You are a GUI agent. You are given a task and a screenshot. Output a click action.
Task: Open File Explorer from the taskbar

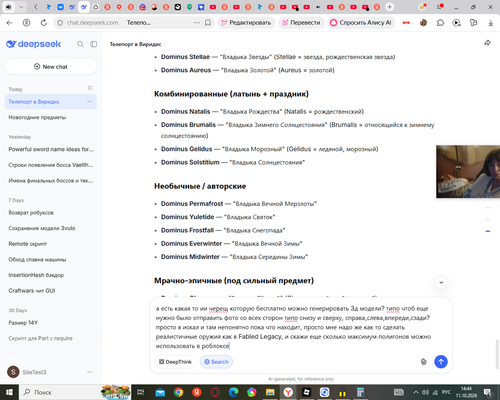point(270,392)
